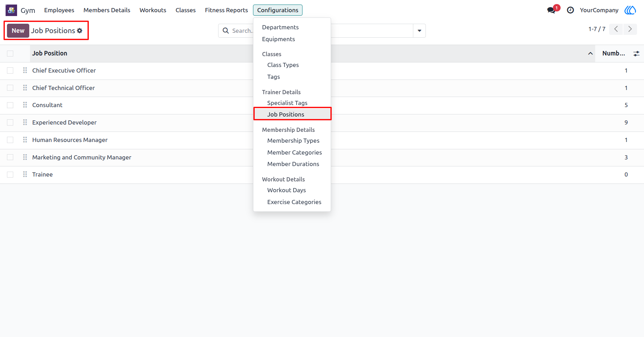This screenshot has width=644, height=337.
Task: Open the Members Details menu
Action: 107,10
